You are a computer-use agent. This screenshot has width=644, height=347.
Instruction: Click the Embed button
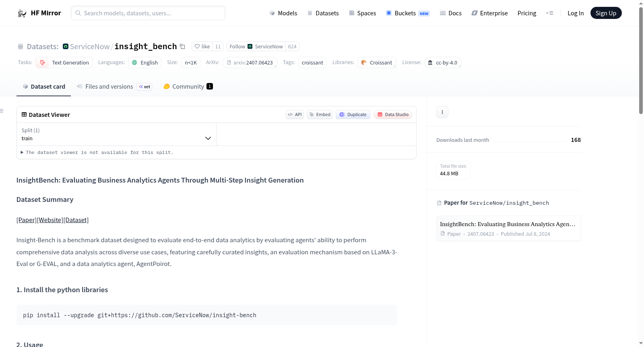tap(320, 114)
